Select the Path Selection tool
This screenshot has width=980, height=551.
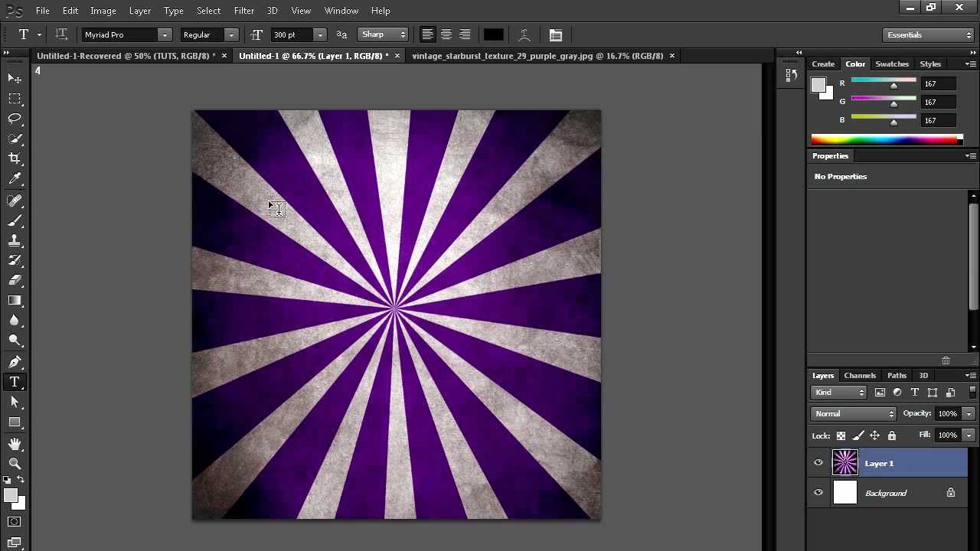[15, 402]
